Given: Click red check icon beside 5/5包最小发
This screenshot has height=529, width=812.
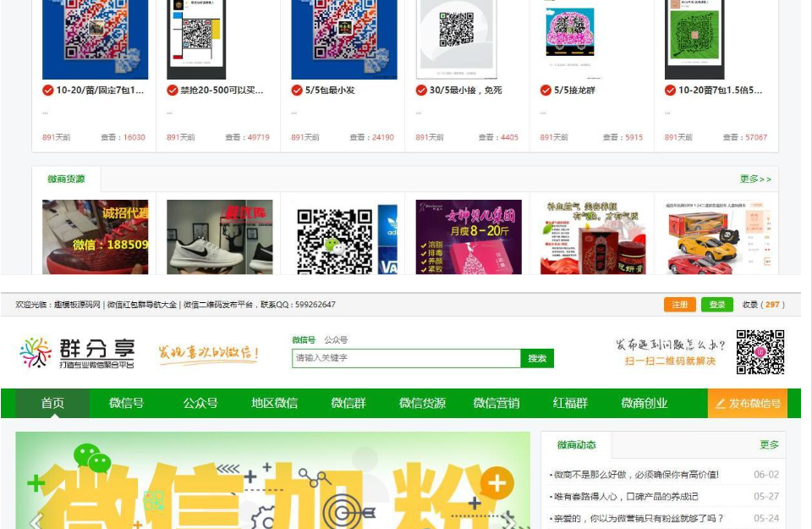Looking at the screenshot, I should (x=297, y=91).
